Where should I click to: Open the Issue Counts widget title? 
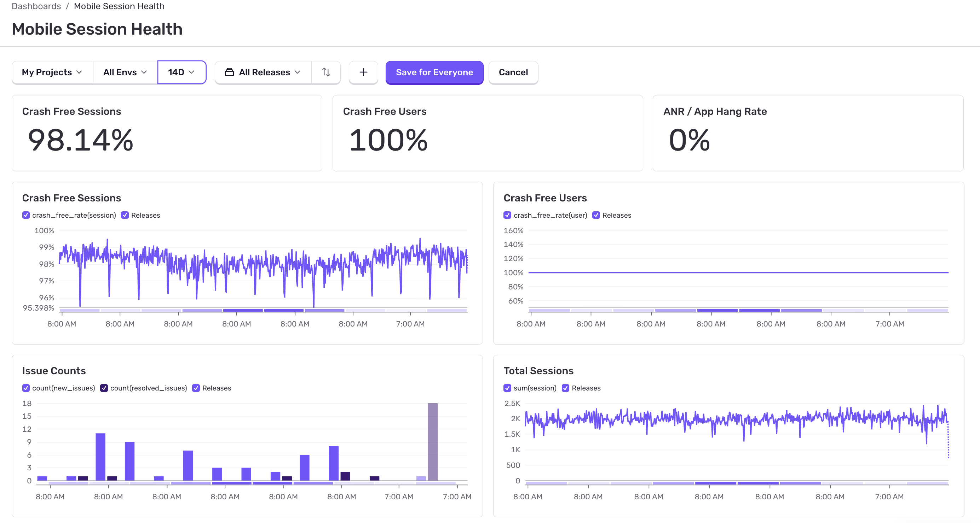click(54, 371)
